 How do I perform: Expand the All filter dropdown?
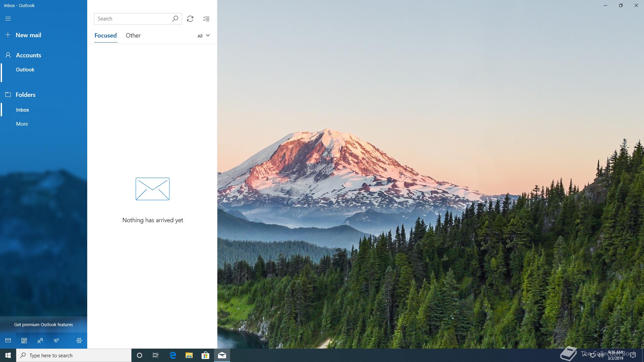tap(203, 36)
